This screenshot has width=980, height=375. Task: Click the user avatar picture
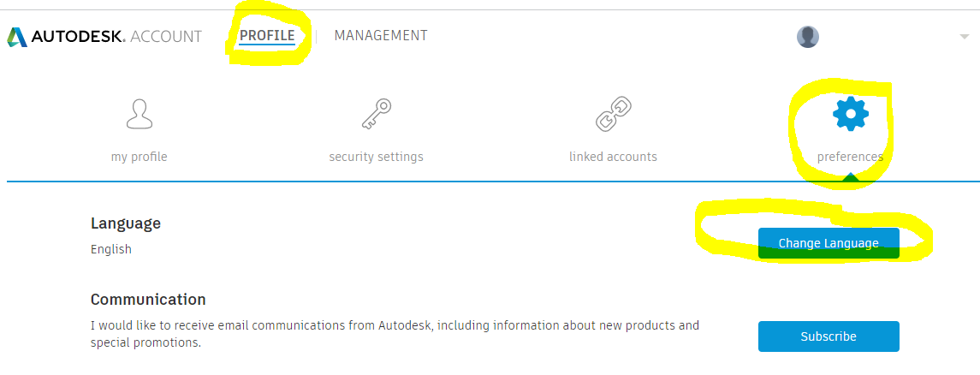(x=808, y=37)
